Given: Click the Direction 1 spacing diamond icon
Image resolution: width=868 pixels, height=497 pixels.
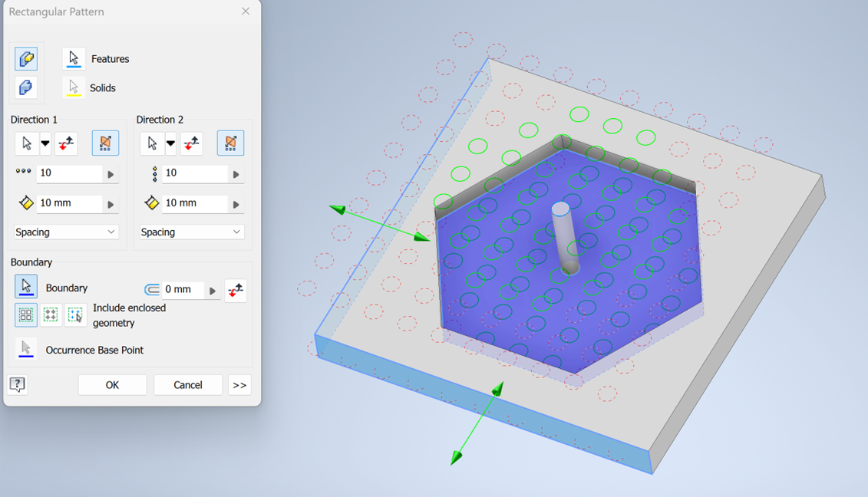Looking at the screenshot, I should click(26, 202).
